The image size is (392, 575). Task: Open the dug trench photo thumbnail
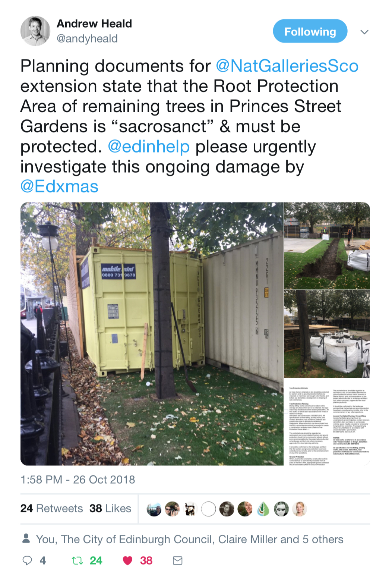327,246
